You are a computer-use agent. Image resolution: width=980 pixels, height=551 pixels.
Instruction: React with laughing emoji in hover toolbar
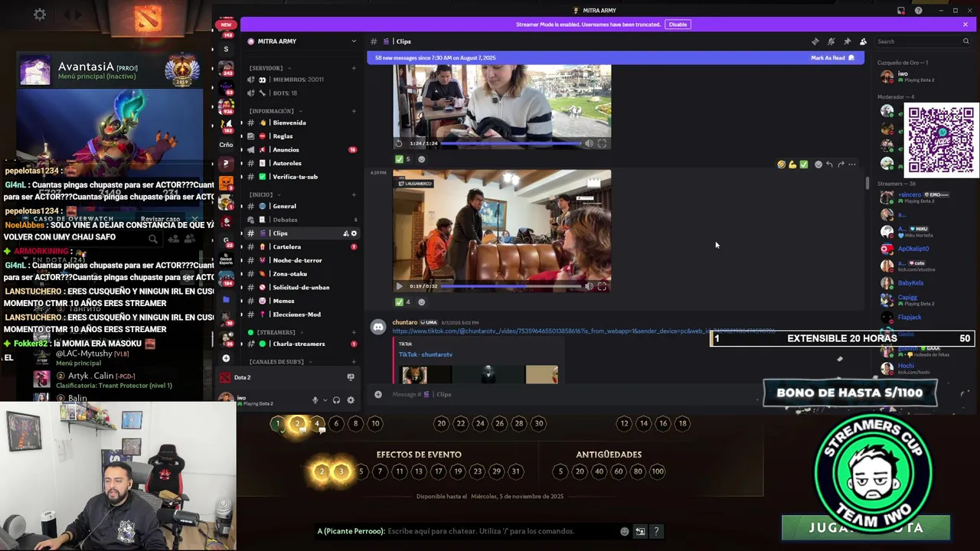click(x=781, y=165)
